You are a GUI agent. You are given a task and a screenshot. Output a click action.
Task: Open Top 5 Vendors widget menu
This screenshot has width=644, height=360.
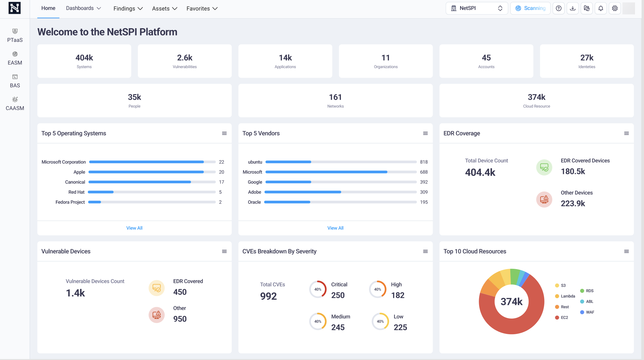click(x=425, y=133)
